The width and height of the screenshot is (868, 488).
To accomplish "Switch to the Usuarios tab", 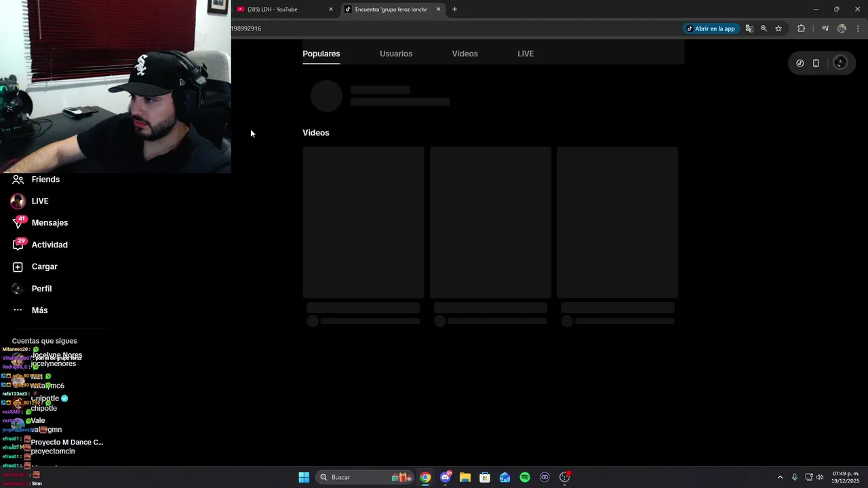I will 396,54.
